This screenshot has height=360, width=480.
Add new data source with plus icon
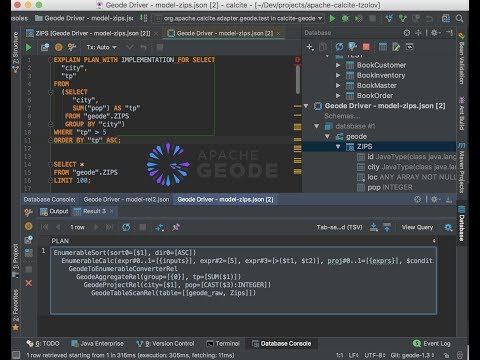[x=310, y=47]
